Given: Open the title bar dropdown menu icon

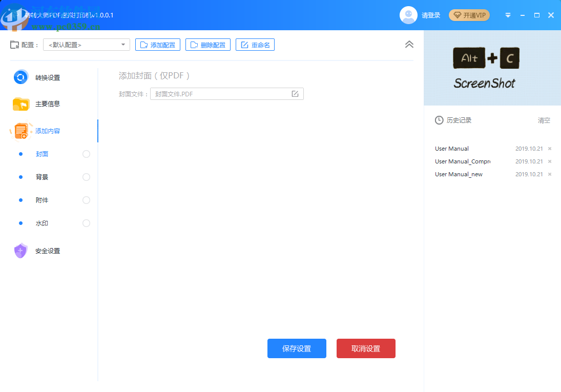Looking at the screenshot, I should (x=508, y=15).
